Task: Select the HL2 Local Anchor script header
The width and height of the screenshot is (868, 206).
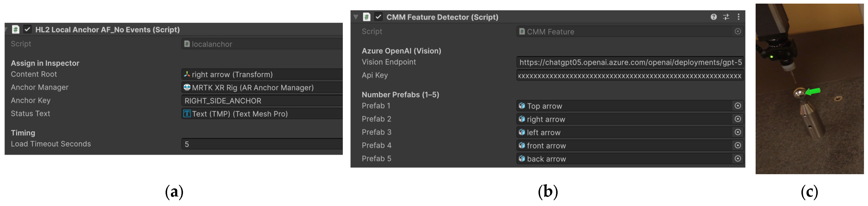Action: click(x=107, y=30)
